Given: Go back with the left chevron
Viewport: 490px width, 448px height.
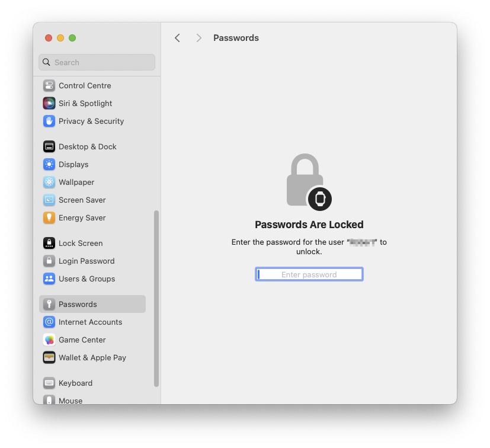Looking at the screenshot, I should [x=177, y=38].
